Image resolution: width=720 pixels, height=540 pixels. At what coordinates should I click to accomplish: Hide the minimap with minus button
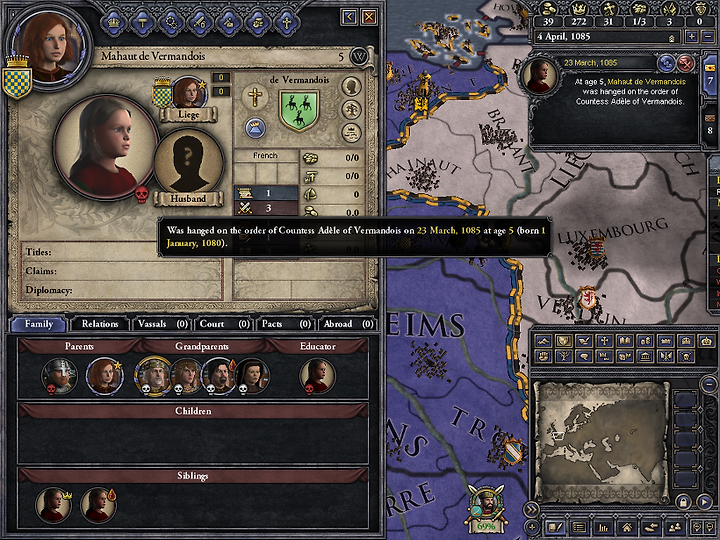tap(709, 384)
